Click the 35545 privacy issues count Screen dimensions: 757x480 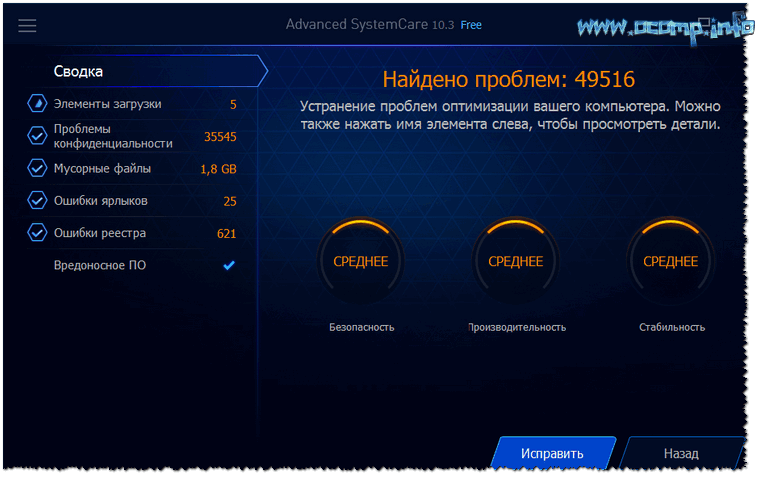220,137
